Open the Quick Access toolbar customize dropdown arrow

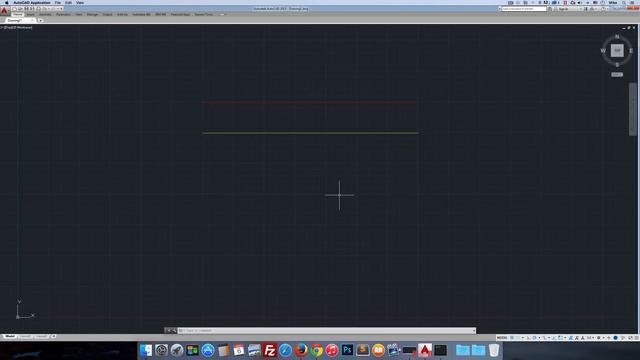[x=61, y=9]
